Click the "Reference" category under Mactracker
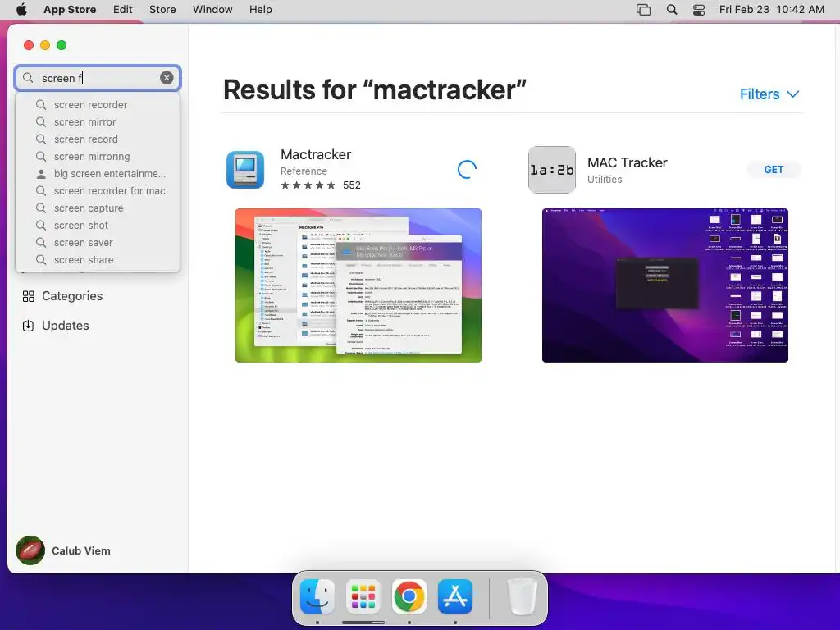 (304, 171)
